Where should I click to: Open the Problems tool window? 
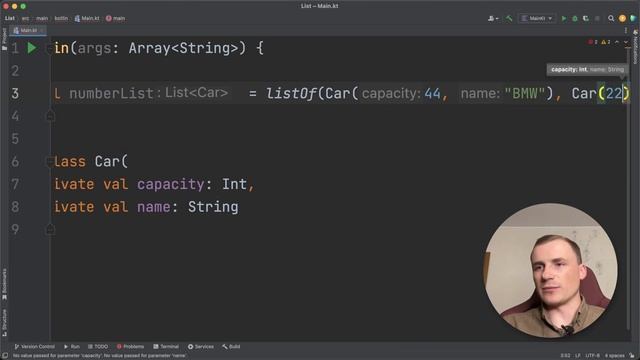click(x=130, y=347)
